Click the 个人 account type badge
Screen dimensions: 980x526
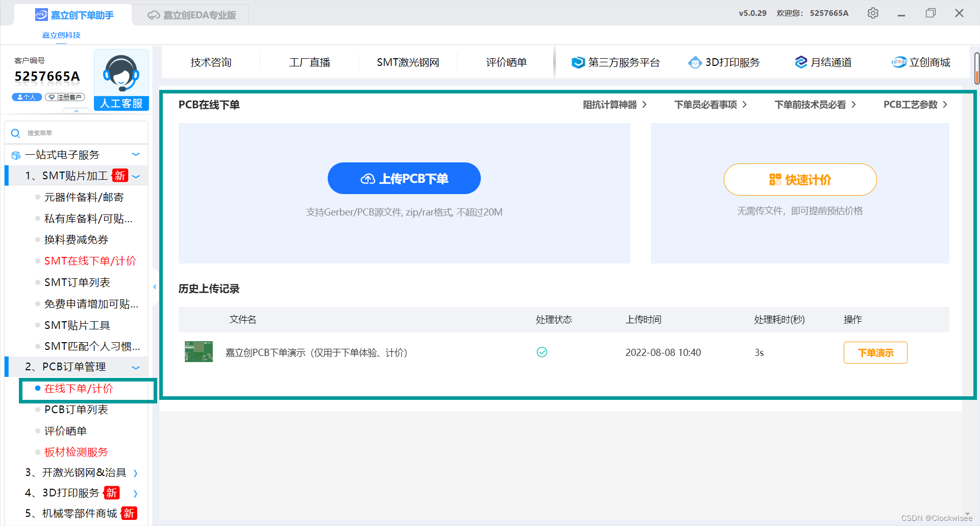pos(27,97)
